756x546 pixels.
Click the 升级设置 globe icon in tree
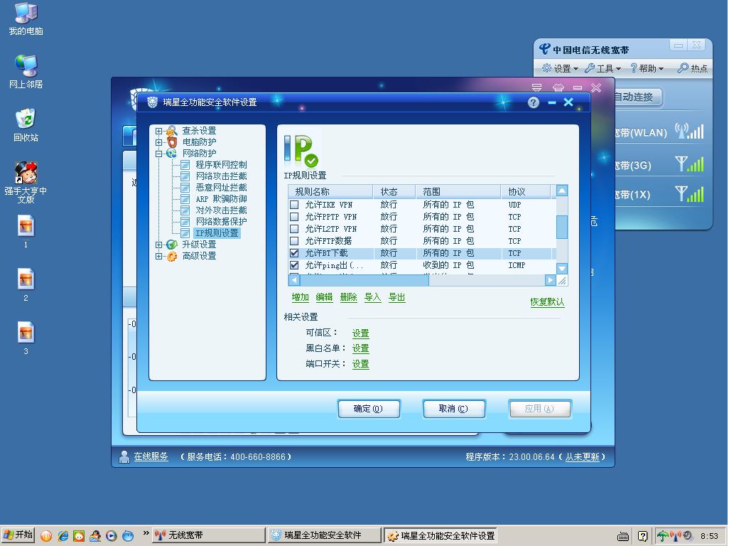click(x=172, y=245)
